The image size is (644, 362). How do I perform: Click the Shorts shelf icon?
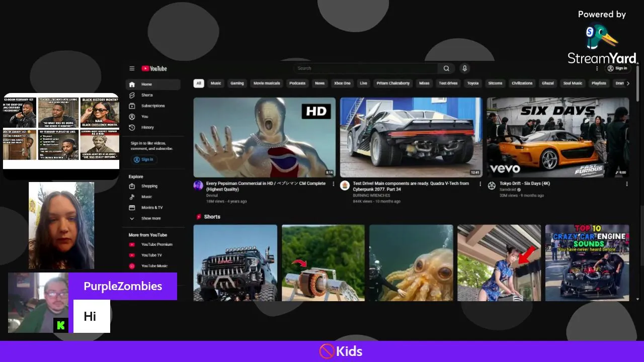(x=199, y=217)
